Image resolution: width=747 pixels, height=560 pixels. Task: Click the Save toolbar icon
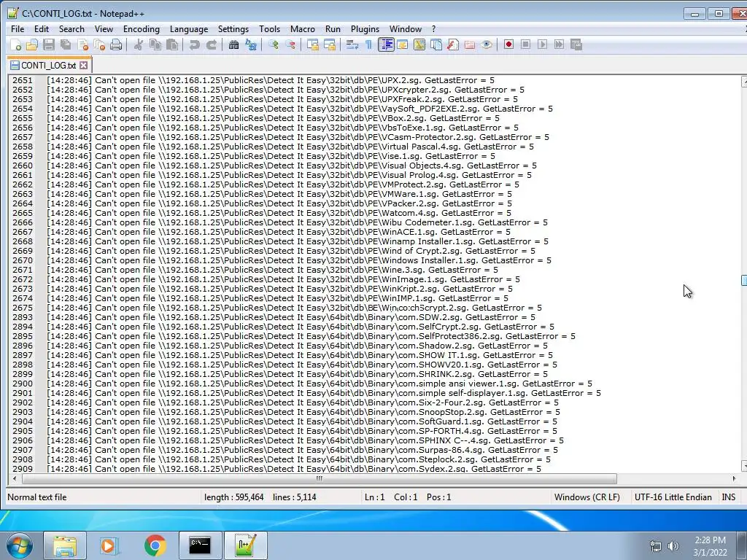click(x=49, y=44)
